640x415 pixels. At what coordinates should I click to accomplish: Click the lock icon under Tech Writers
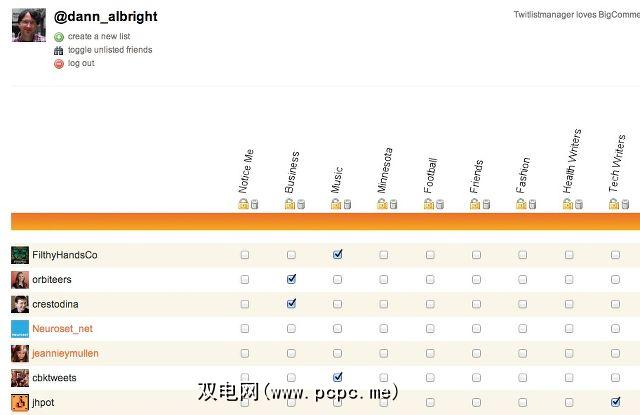[x=613, y=204]
